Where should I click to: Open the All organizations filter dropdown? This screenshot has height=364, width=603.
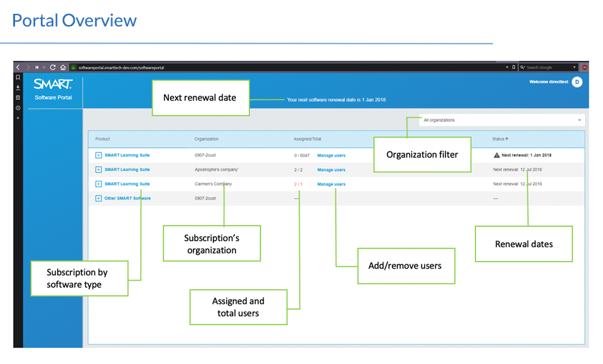click(x=502, y=120)
